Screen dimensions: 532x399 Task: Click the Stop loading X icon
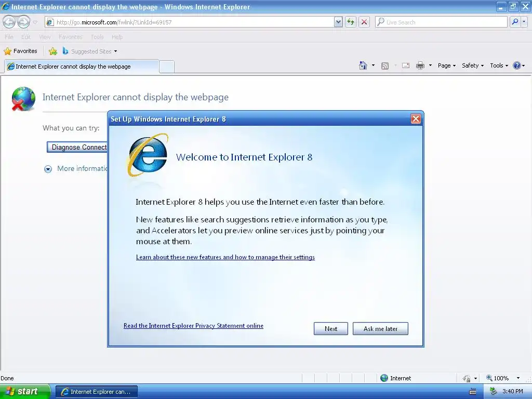(x=364, y=22)
